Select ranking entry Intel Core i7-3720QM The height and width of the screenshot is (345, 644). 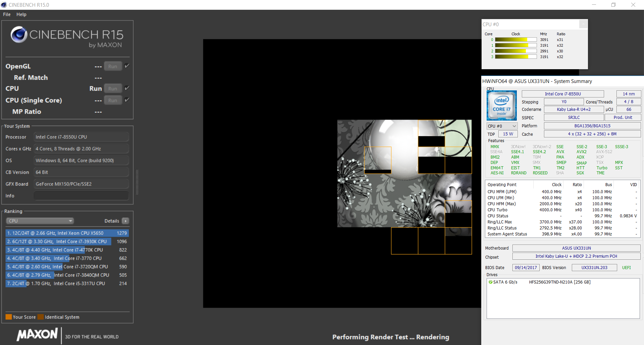tap(67, 266)
